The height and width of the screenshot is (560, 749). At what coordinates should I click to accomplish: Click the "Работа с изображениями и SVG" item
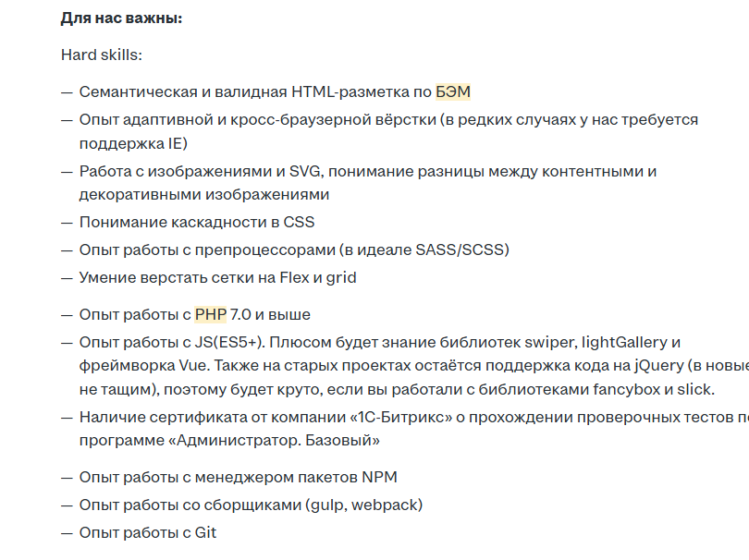pyautogui.click(x=199, y=172)
